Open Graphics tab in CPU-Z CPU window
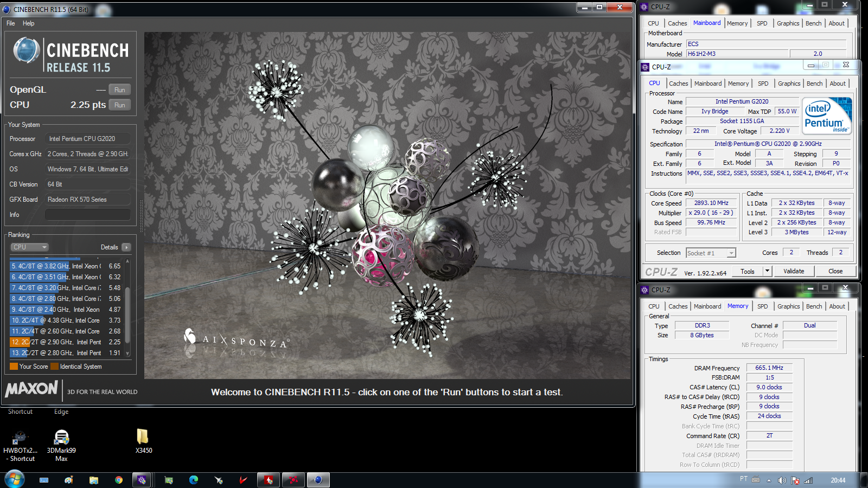The height and width of the screenshot is (488, 868). 789,84
